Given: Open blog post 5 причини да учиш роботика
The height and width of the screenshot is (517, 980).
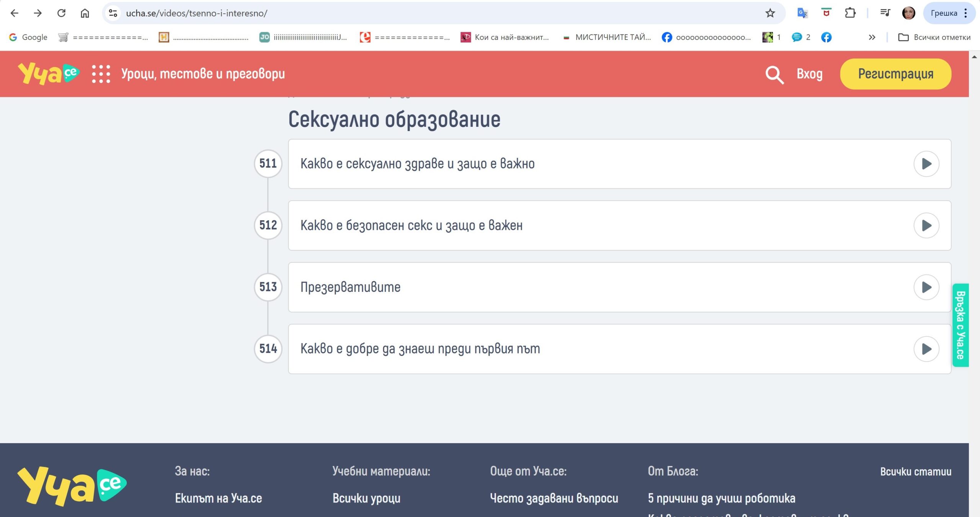Looking at the screenshot, I should [x=722, y=498].
